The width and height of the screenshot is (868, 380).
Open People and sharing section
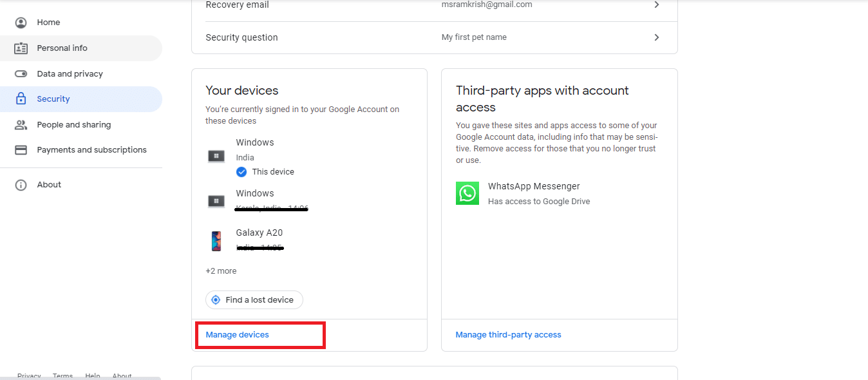(x=81, y=125)
